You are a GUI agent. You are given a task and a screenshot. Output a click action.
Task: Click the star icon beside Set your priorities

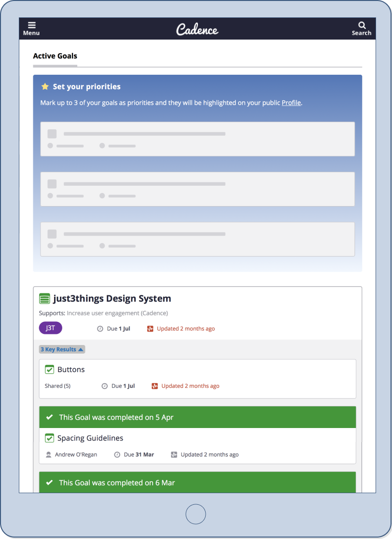pos(45,86)
